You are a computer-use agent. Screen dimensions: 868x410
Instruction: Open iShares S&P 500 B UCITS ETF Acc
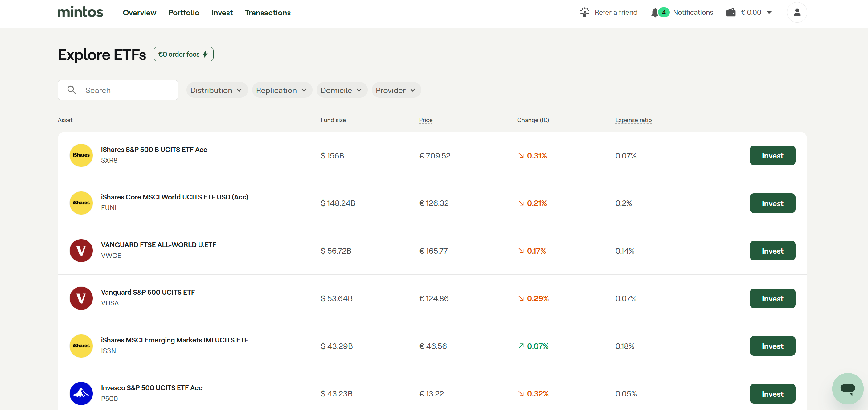click(x=154, y=150)
